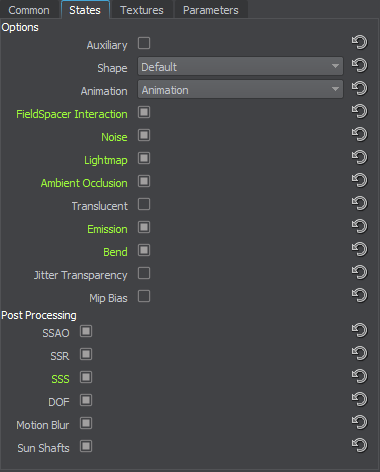Toggle the SSS post processing checkbox

tap(86, 377)
